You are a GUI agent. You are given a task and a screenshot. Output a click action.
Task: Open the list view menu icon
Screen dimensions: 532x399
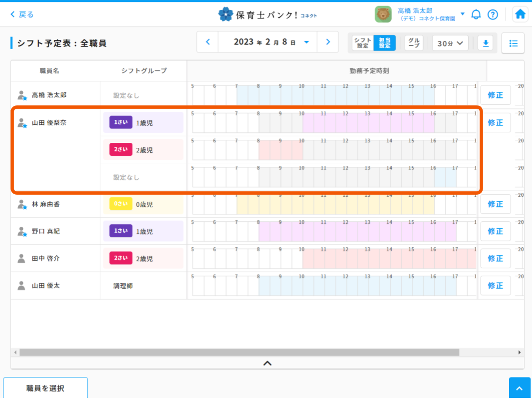(x=513, y=43)
